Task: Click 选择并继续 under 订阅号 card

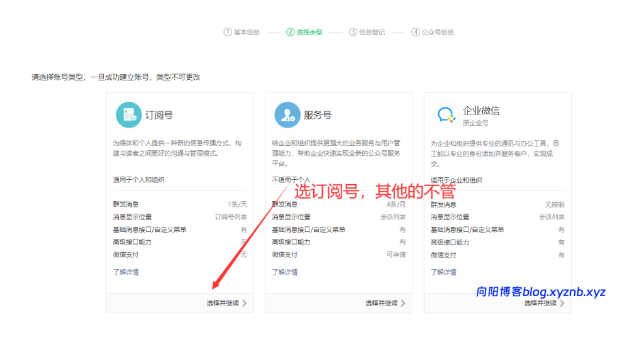Action: tap(223, 303)
